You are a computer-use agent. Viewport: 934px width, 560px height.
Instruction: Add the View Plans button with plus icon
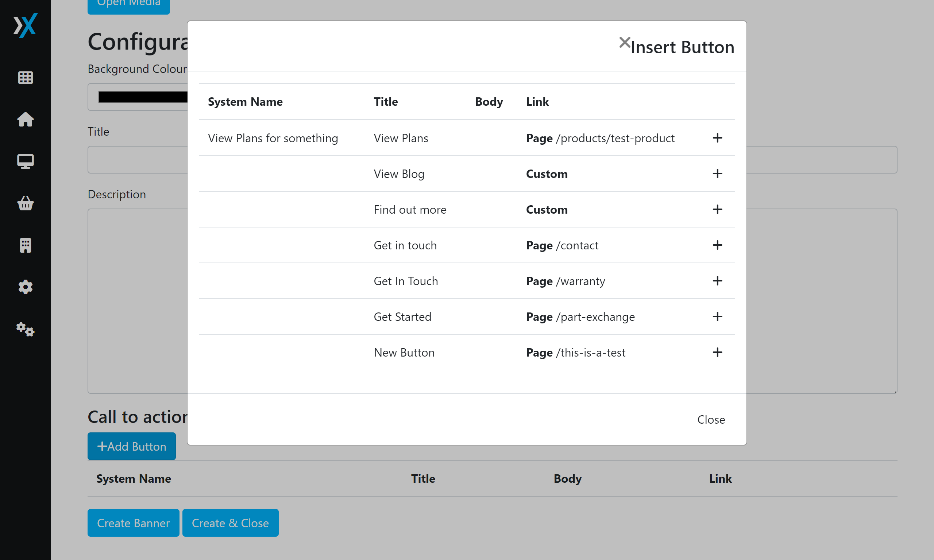click(x=717, y=138)
